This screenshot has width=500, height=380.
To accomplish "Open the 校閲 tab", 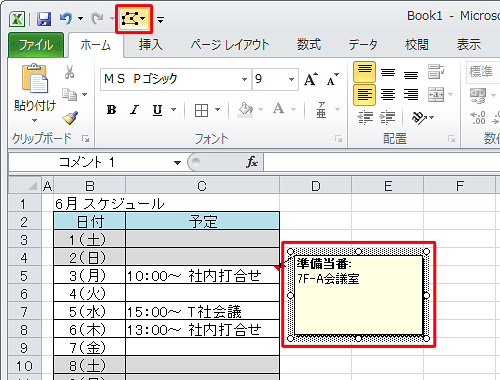I will click(x=416, y=45).
